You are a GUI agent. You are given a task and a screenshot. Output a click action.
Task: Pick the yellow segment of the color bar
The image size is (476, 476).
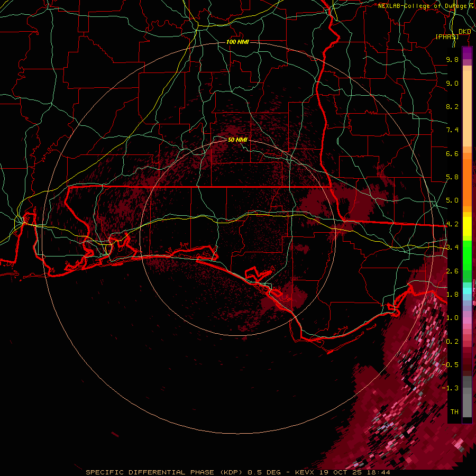coord(467,226)
